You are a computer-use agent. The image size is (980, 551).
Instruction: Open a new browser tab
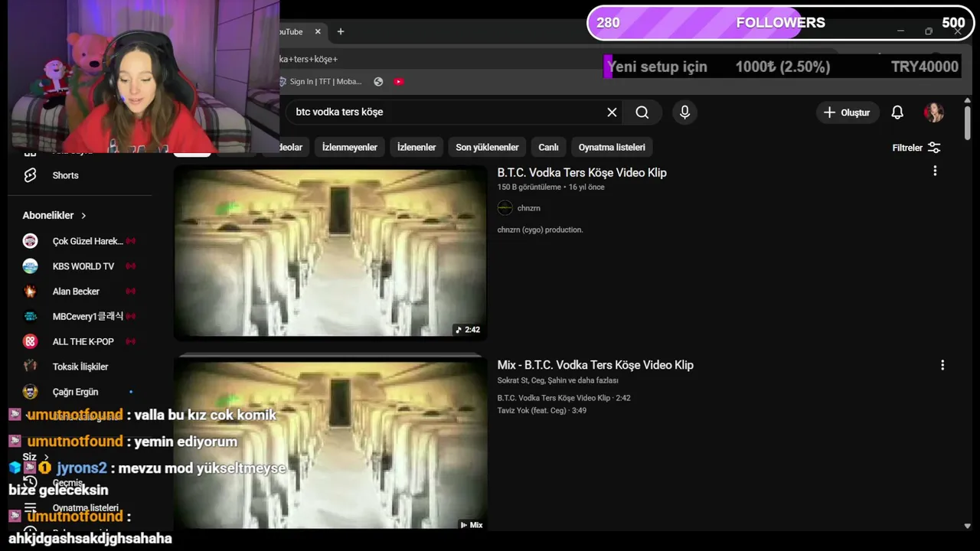coord(341,31)
